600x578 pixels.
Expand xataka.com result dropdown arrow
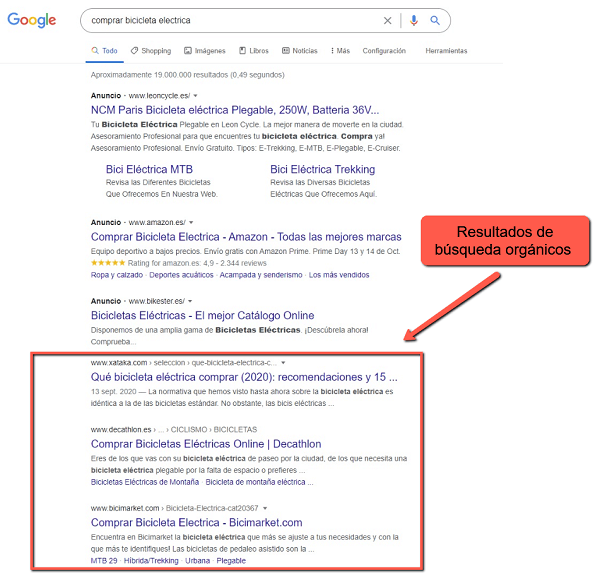click(x=283, y=363)
